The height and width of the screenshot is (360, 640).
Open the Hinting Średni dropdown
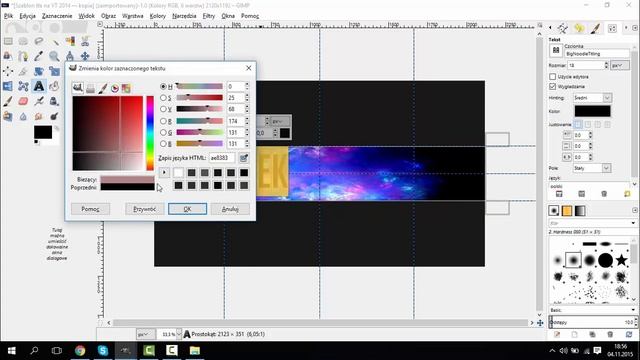[x=592, y=98]
